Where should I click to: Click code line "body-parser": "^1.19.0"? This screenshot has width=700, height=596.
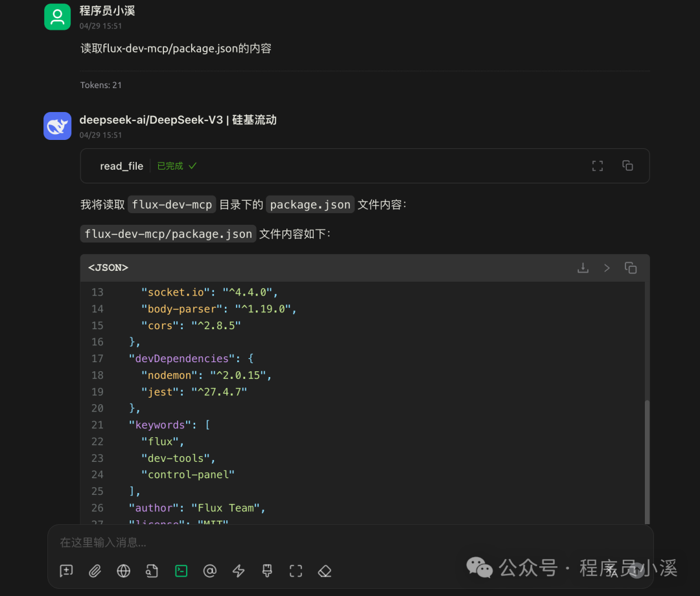tap(219, 309)
